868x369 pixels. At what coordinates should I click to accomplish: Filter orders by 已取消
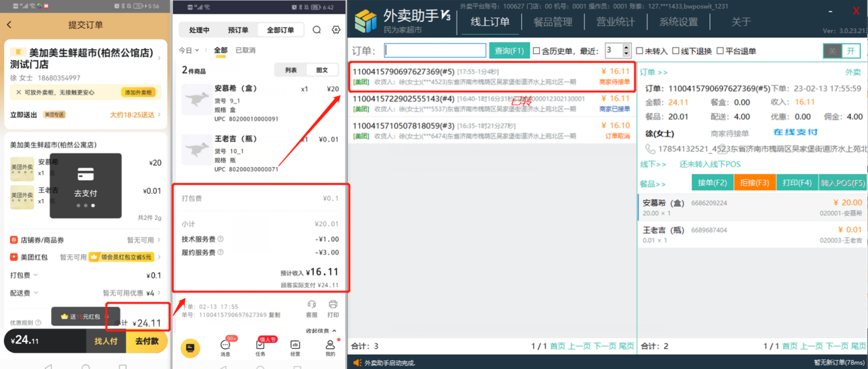(x=246, y=50)
